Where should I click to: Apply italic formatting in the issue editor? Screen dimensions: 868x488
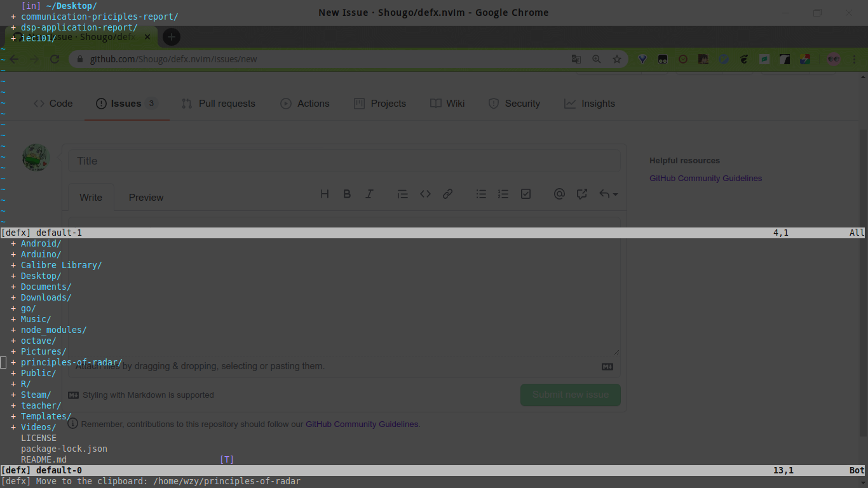(x=369, y=194)
